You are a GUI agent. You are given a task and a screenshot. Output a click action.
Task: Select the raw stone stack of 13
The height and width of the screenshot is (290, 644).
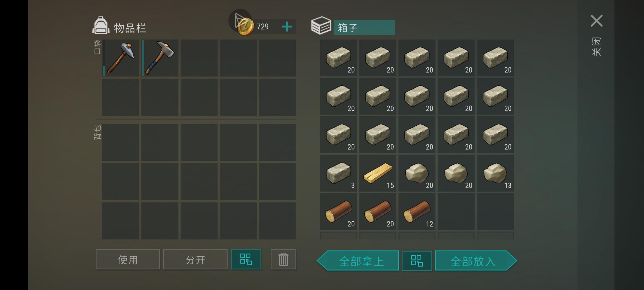coord(495,173)
